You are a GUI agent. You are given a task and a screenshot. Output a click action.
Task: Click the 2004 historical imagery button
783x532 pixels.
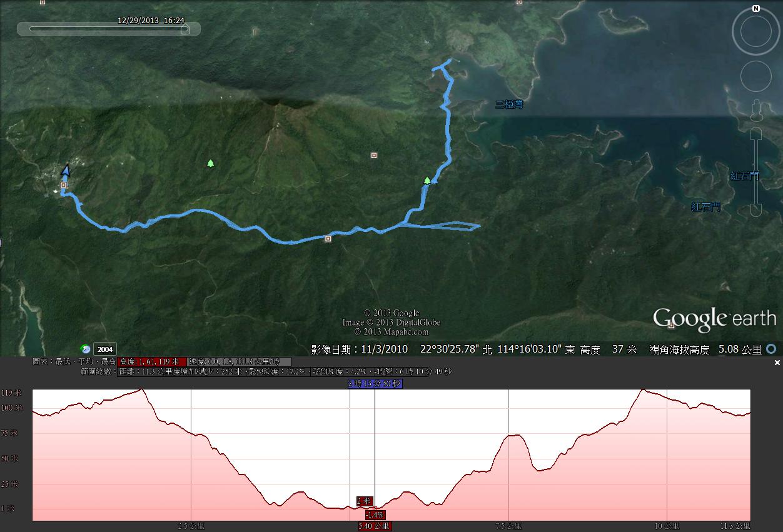pyautogui.click(x=104, y=349)
